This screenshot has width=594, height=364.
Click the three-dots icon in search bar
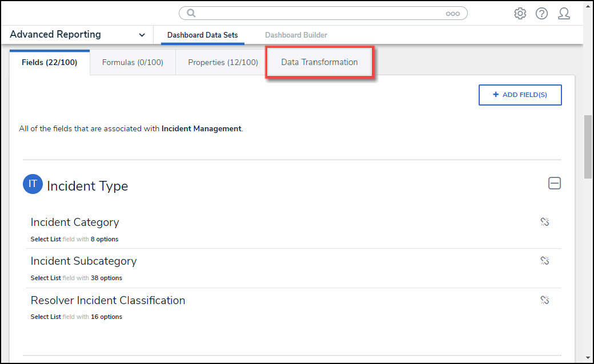tap(452, 14)
